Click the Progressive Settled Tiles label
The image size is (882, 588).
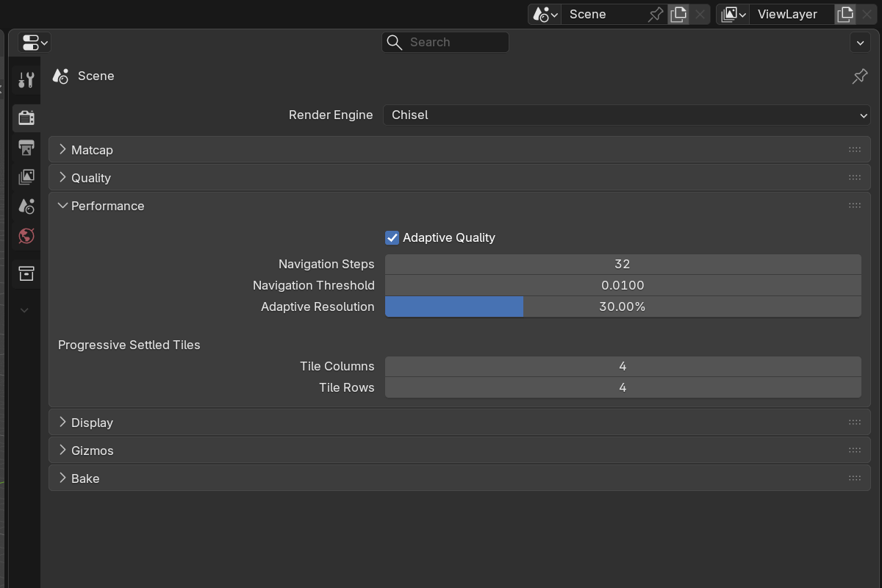tap(129, 345)
